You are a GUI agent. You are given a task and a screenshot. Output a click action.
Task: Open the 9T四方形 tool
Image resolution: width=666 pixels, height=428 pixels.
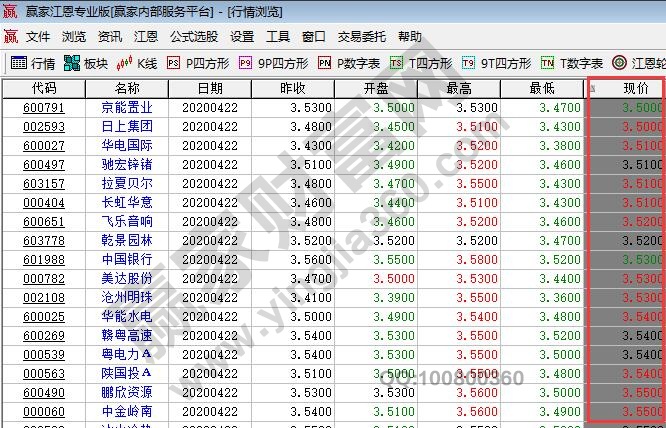(468, 63)
